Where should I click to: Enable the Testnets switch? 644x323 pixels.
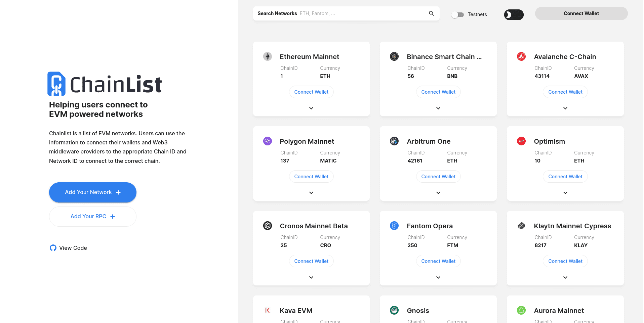(458, 15)
